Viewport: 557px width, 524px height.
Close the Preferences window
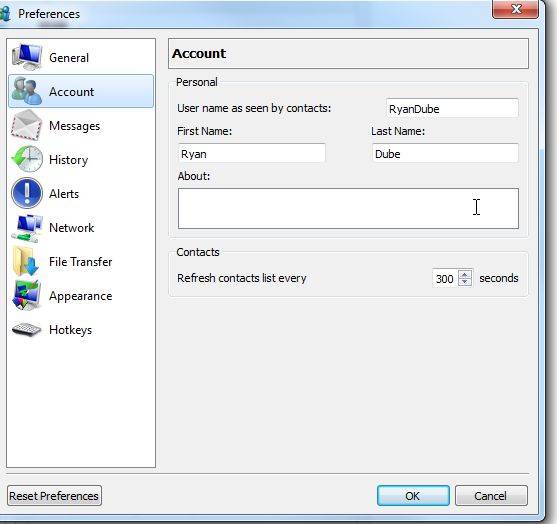[516, 9]
